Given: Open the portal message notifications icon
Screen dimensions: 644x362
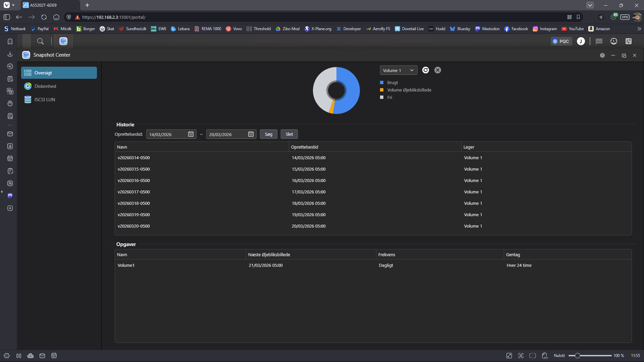Looking at the screenshot, I should click(x=599, y=41).
